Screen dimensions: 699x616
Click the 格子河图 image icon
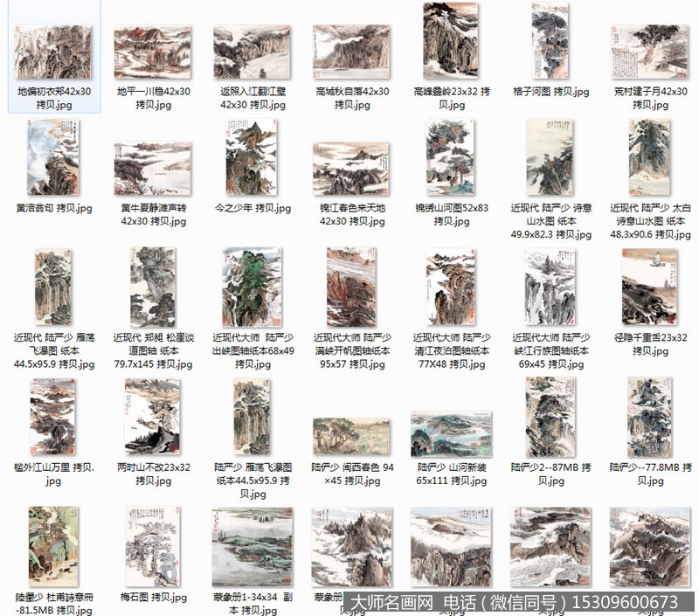pos(550,41)
